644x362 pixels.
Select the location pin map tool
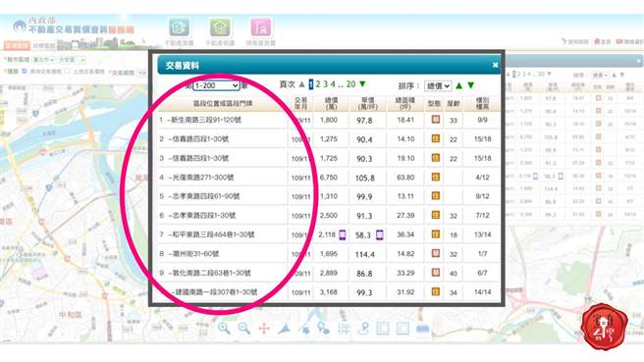(x=363, y=328)
